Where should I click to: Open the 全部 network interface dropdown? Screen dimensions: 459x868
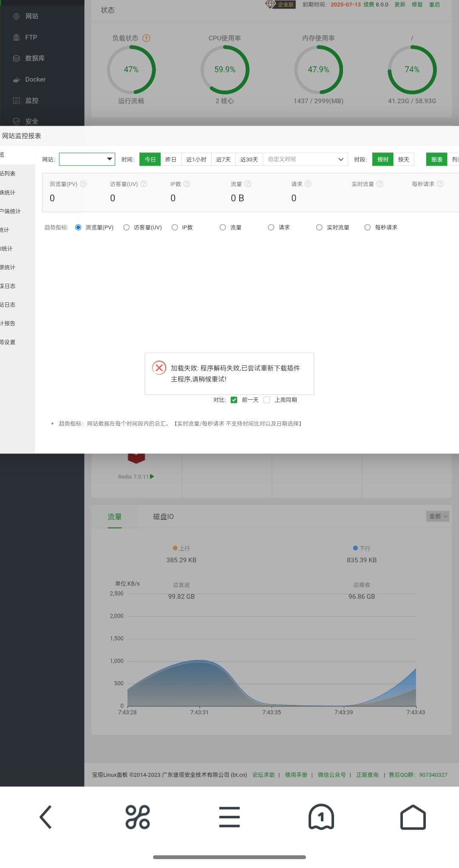click(438, 516)
